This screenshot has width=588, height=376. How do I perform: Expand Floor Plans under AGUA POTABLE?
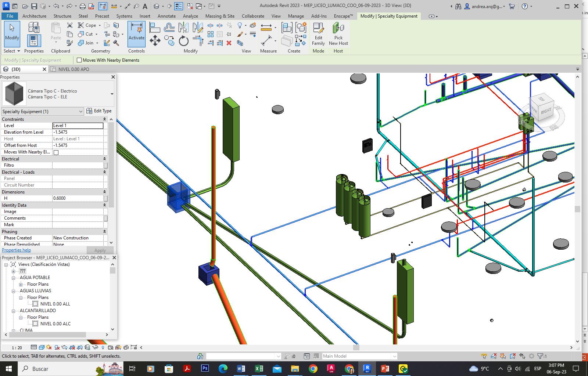point(21,284)
